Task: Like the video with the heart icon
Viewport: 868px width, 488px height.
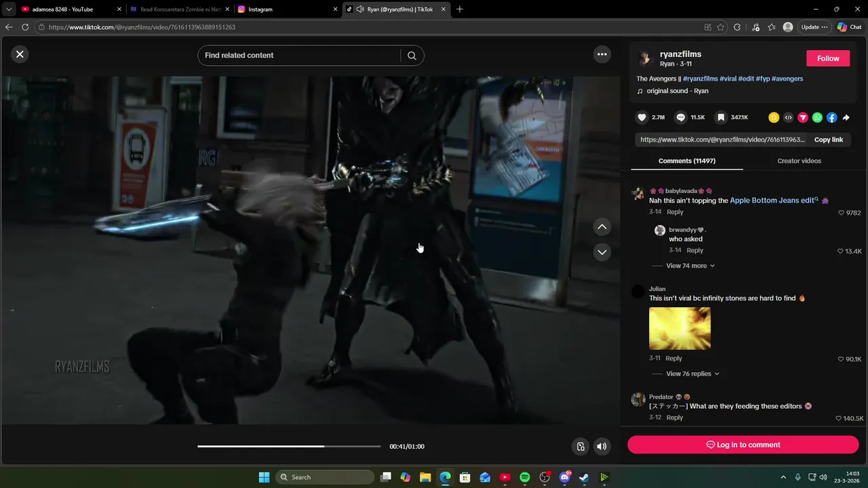Action: (642, 117)
